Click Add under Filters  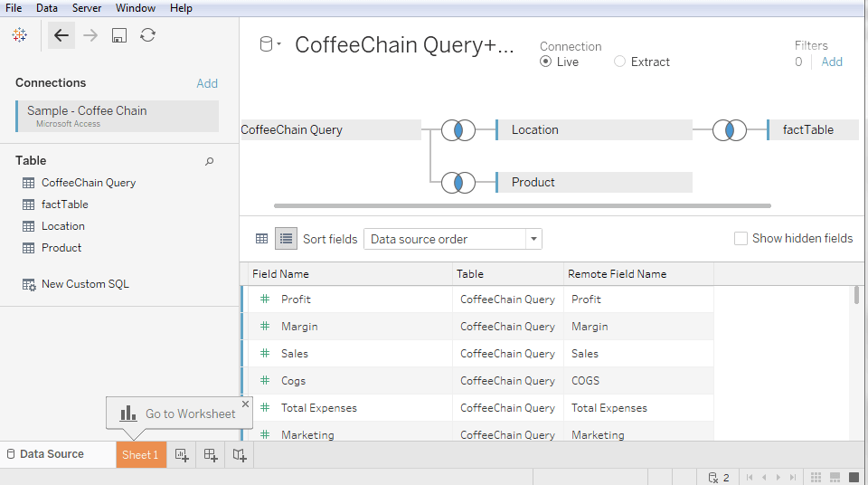coord(832,62)
